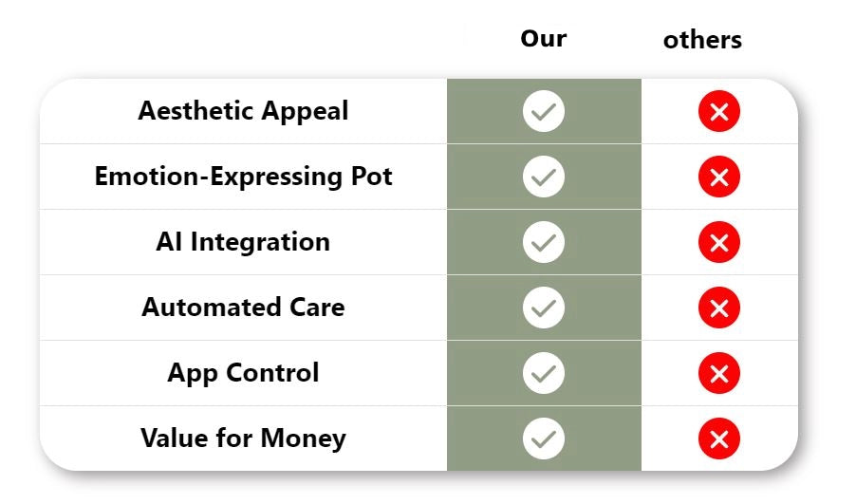Click the red X in the Automated Care row
This screenshot has width=856, height=504.
point(719,308)
